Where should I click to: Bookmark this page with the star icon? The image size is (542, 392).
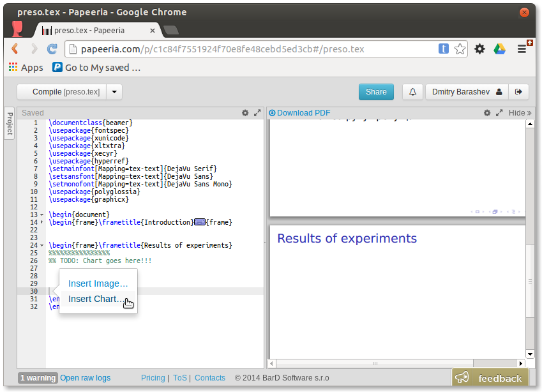460,49
